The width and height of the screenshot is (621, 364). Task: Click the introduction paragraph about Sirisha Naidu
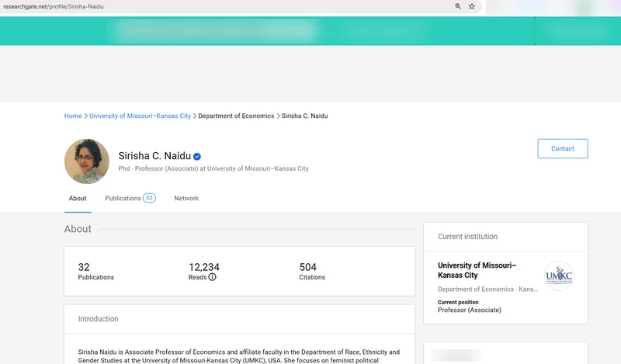[239, 356]
